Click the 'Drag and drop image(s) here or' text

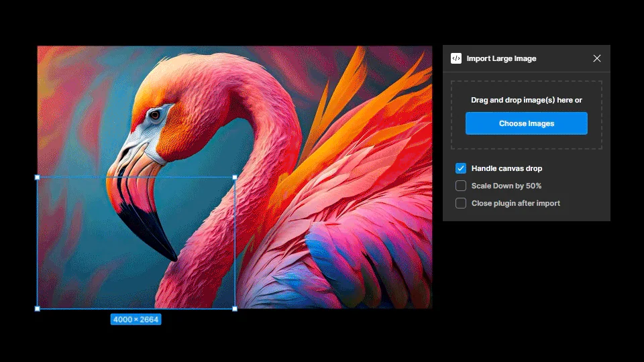[526, 100]
